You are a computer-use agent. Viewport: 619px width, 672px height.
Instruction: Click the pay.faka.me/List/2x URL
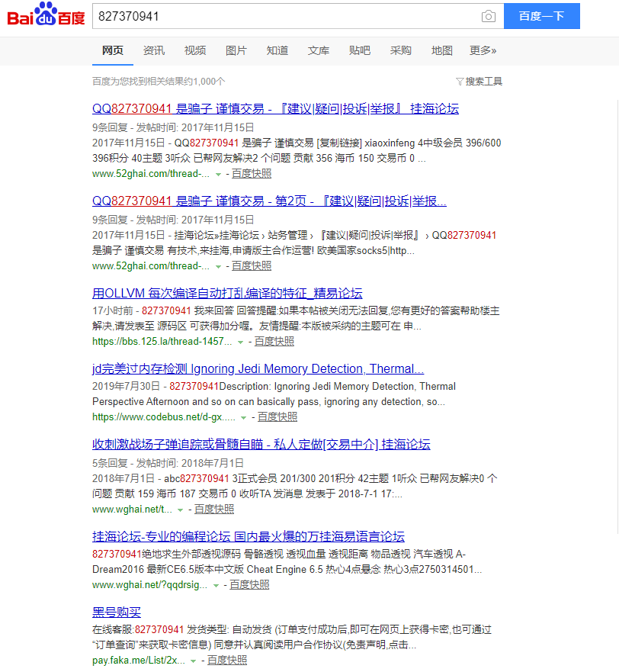click(139, 661)
